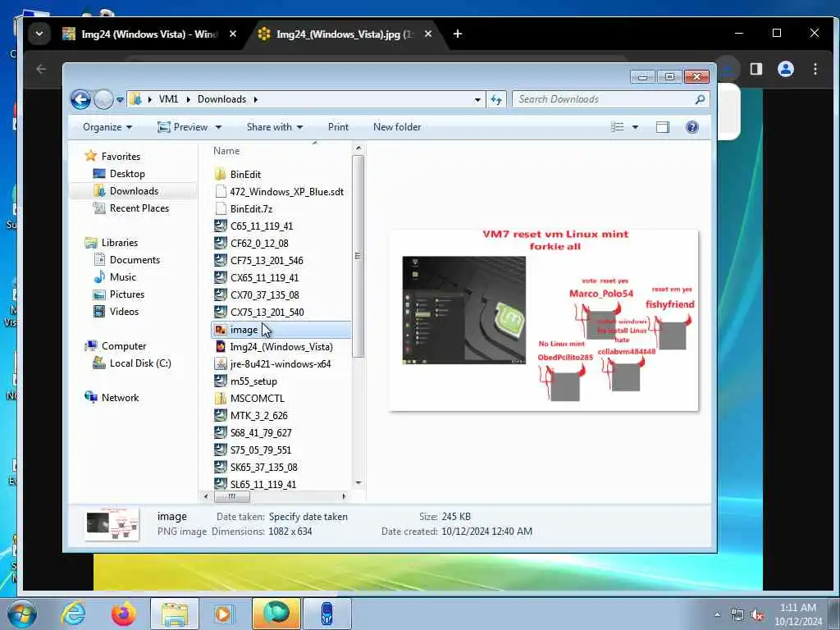Click the Preview toolbar button
Image resolution: width=840 pixels, height=630 pixels.
[183, 127]
